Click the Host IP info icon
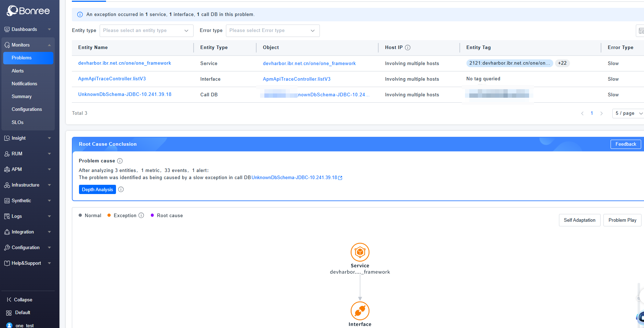644x328 pixels. pyautogui.click(x=408, y=48)
